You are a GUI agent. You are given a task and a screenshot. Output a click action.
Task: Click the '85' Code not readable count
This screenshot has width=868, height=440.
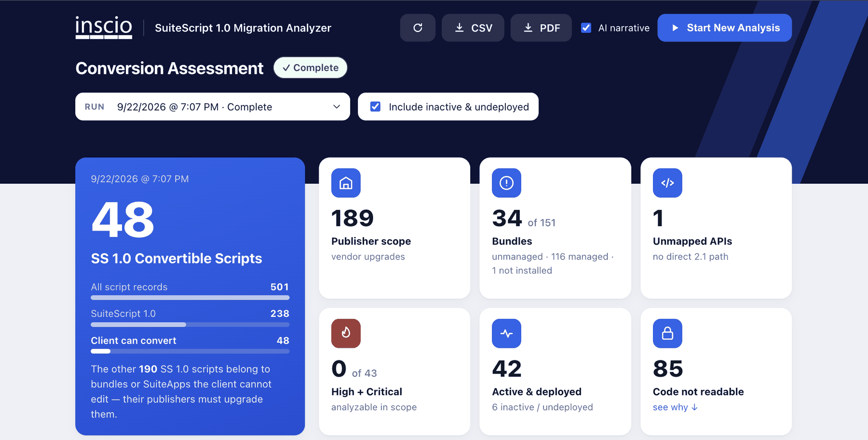click(668, 369)
